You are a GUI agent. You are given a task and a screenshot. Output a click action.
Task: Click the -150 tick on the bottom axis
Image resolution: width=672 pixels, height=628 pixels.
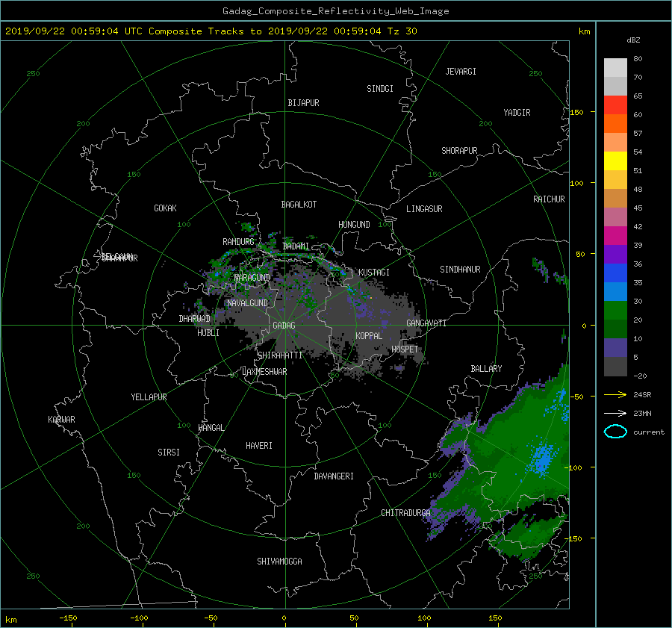tap(68, 618)
